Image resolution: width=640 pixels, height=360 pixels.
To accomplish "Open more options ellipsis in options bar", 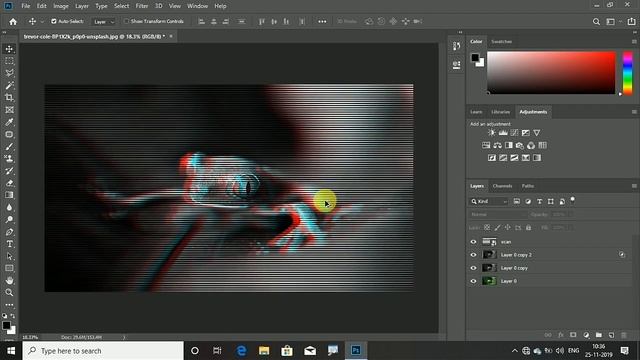I will [x=322, y=22].
